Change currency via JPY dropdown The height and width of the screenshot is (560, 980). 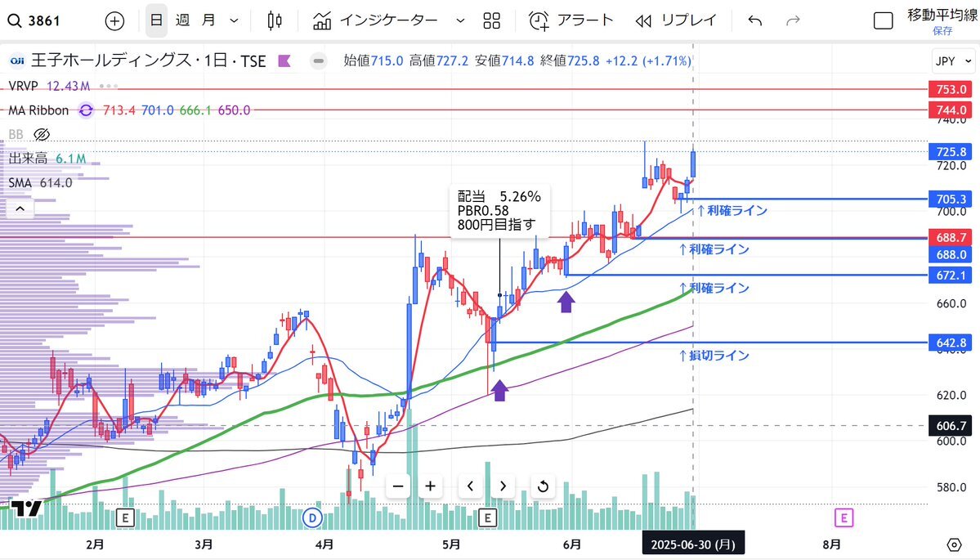point(953,60)
